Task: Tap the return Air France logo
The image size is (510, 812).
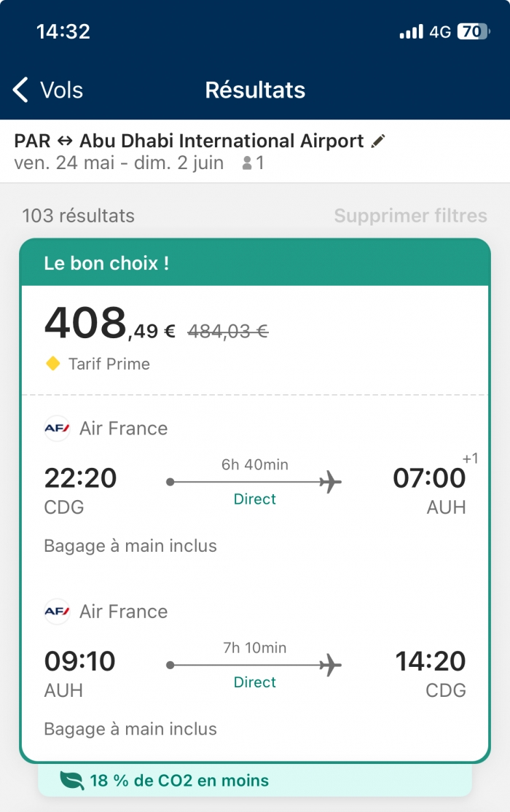Action: [x=57, y=612]
